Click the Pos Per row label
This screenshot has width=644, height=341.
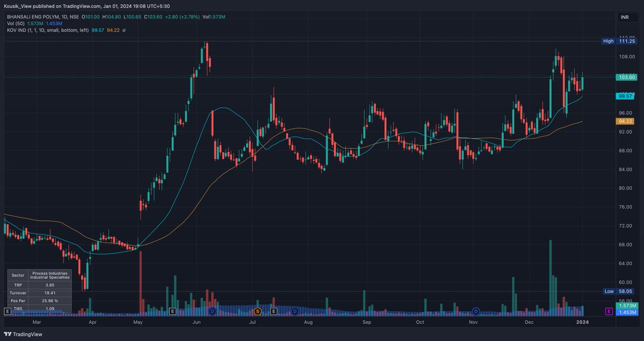coord(18,301)
